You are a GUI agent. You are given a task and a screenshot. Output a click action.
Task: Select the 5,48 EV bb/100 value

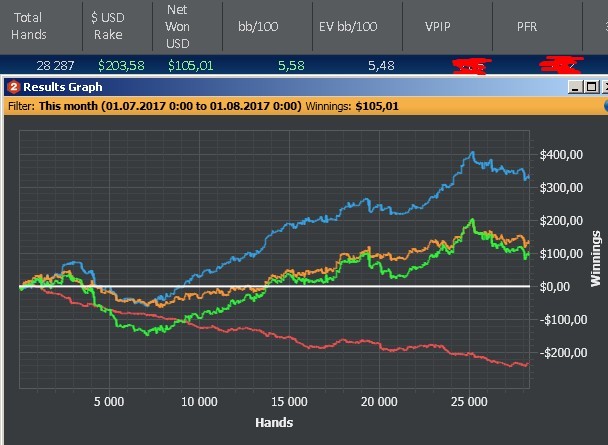tap(381, 66)
